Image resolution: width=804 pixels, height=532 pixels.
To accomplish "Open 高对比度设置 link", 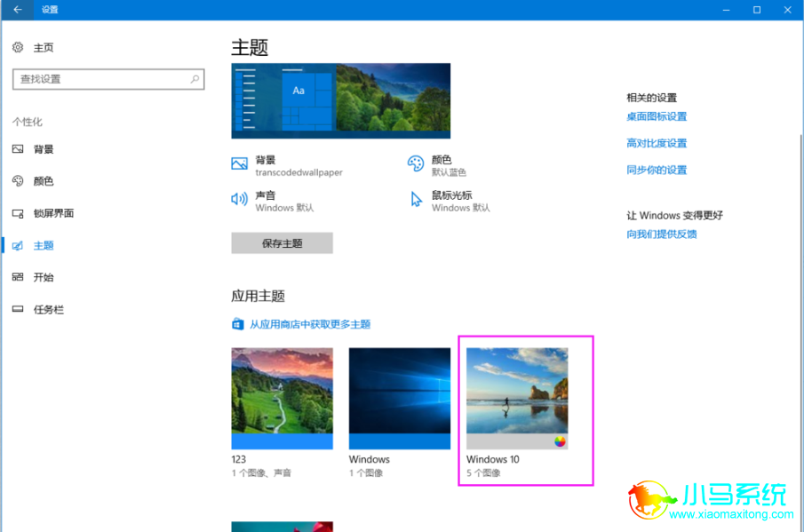I will click(657, 144).
